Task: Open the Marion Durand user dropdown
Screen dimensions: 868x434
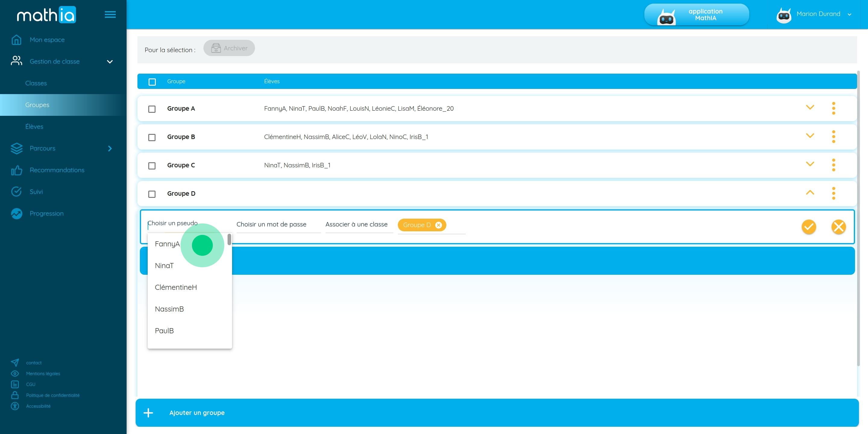Action: [x=814, y=14]
